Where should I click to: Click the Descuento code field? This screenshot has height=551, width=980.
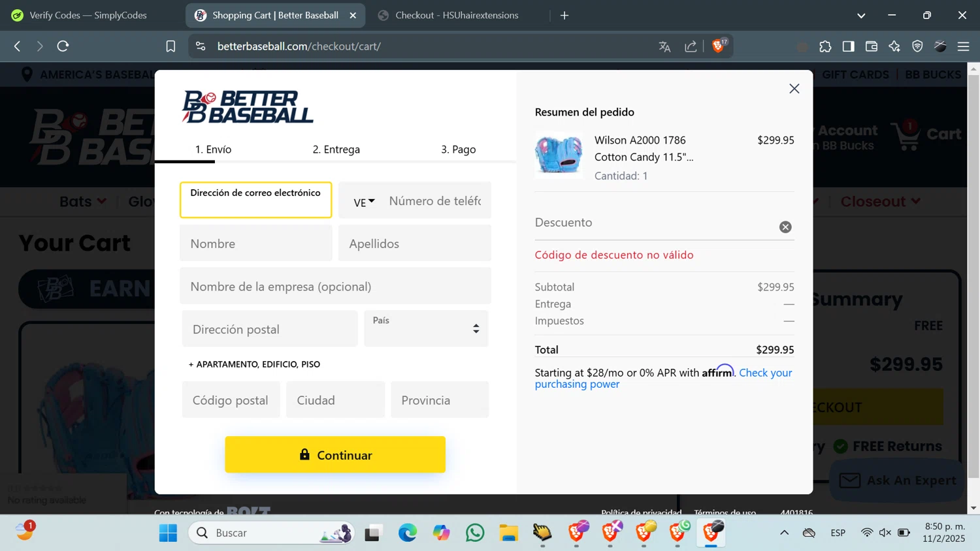(653, 223)
